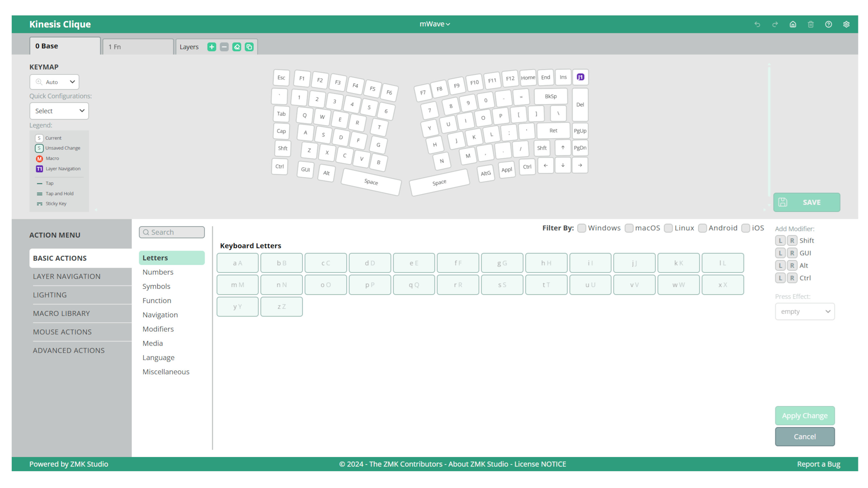
Task: Select the PgUp key on keymap
Action: (x=580, y=131)
